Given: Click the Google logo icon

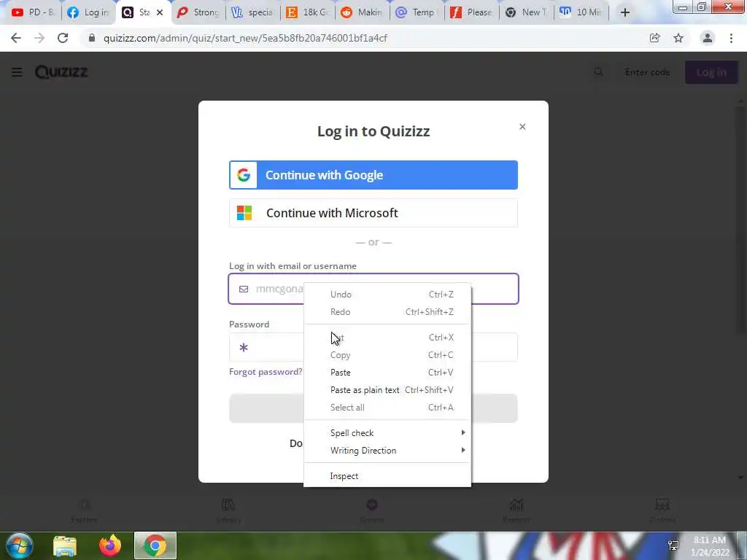Looking at the screenshot, I should [244, 175].
